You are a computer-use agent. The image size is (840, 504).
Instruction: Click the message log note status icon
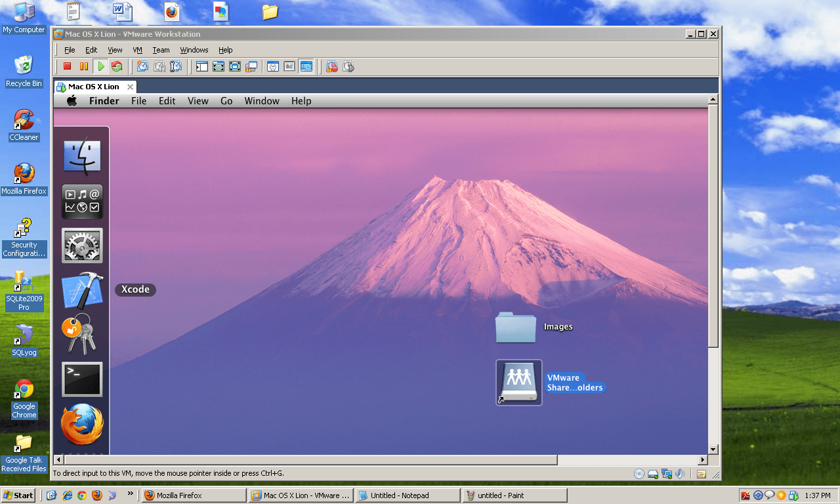pos(701,474)
